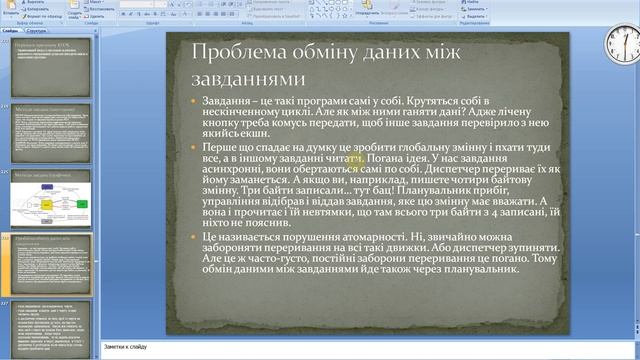Click the notes field 'Заметки к слайду'
640x360 pixels.
pyautogui.click(x=367, y=350)
